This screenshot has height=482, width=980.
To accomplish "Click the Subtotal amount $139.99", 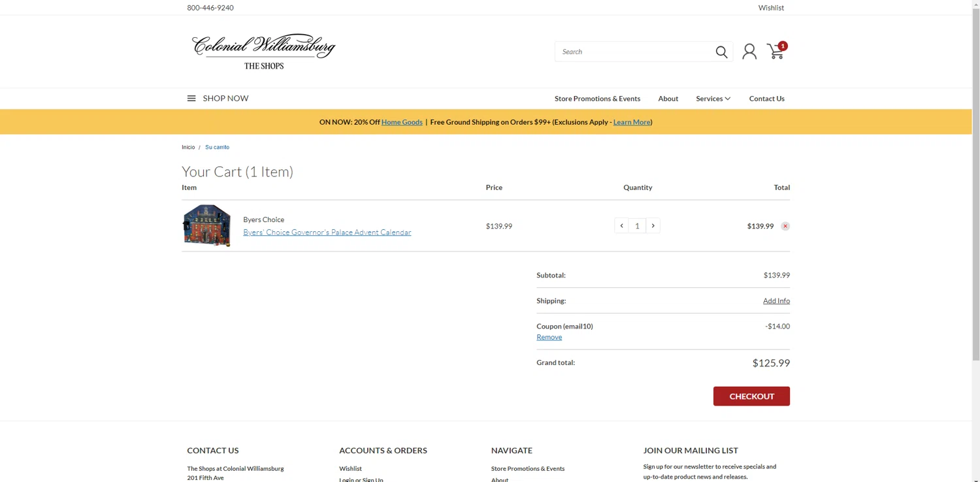I will tap(776, 276).
